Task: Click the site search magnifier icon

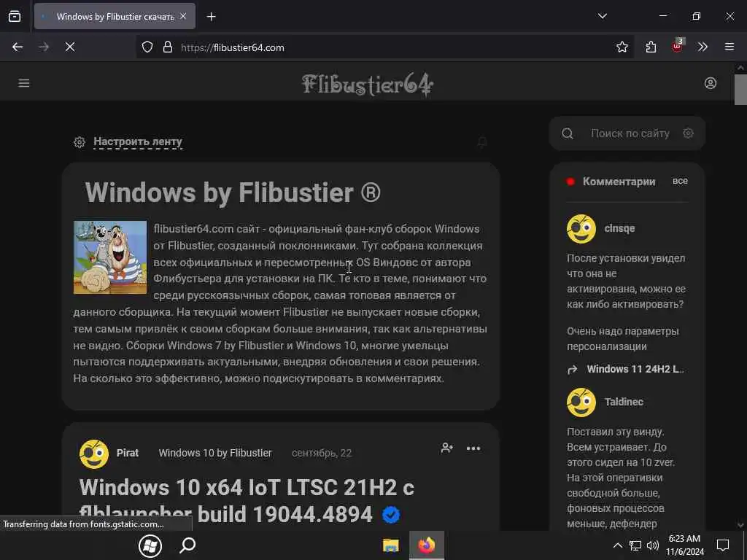Action: tap(568, 134)
